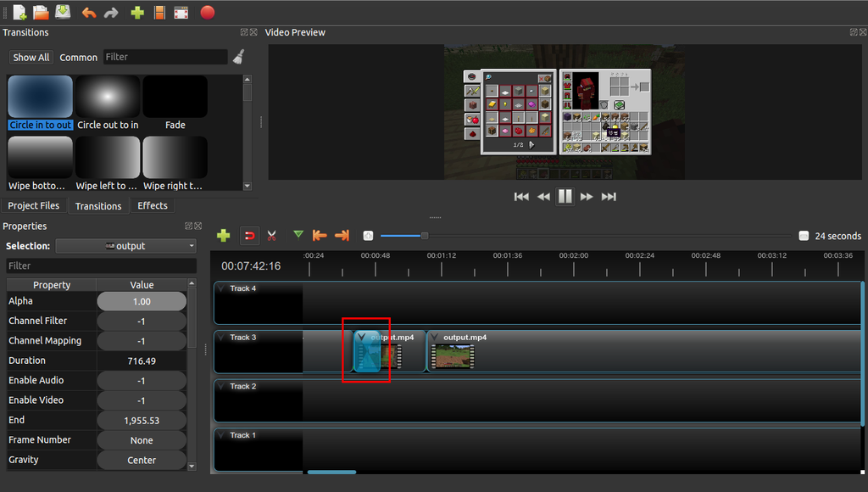Open Track 3 menu arrow
Screen dimensions: 868x492
tap(221, 337)
